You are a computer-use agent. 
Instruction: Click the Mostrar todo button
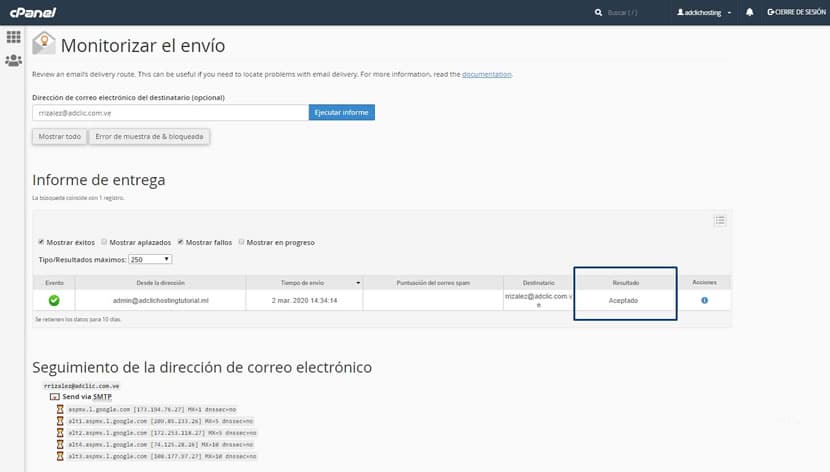pyautogui.click(x=60, y=137)
